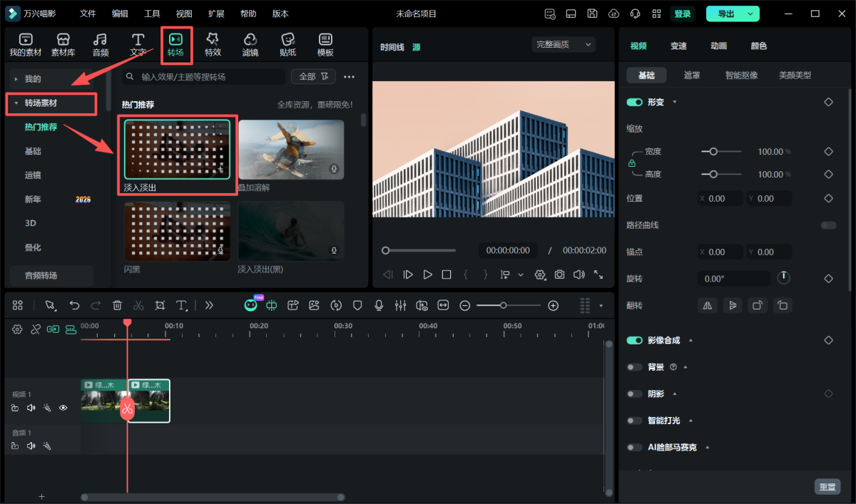Select the crop tool in timeline toolbar

click(x=160, y=305)
